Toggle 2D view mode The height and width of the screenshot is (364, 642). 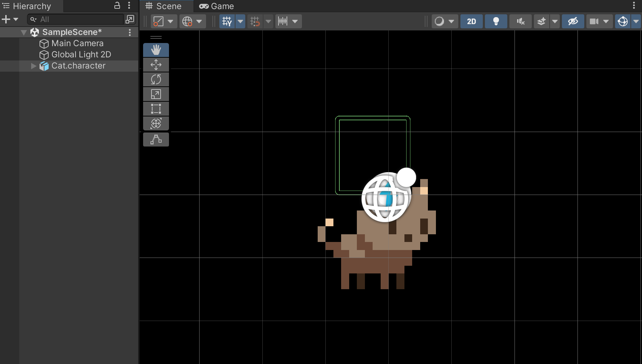point(472,21)
